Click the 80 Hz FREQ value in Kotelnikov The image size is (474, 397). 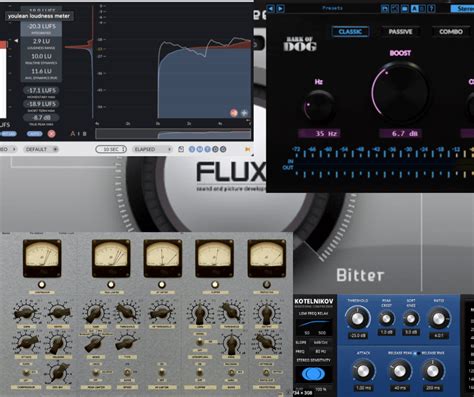click(320, 351)
